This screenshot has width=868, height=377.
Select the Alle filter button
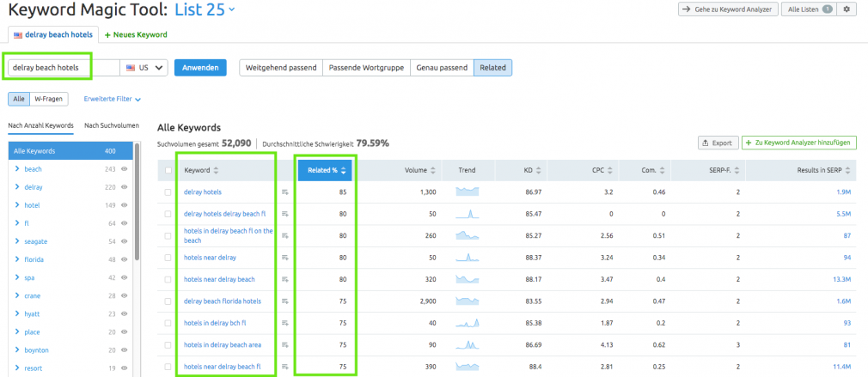click(x=19, y=99)
